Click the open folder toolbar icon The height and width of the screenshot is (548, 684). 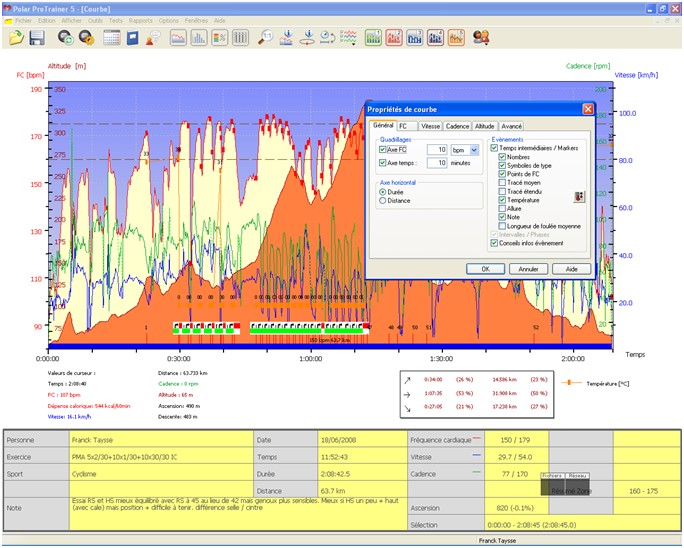click(16, 38)
